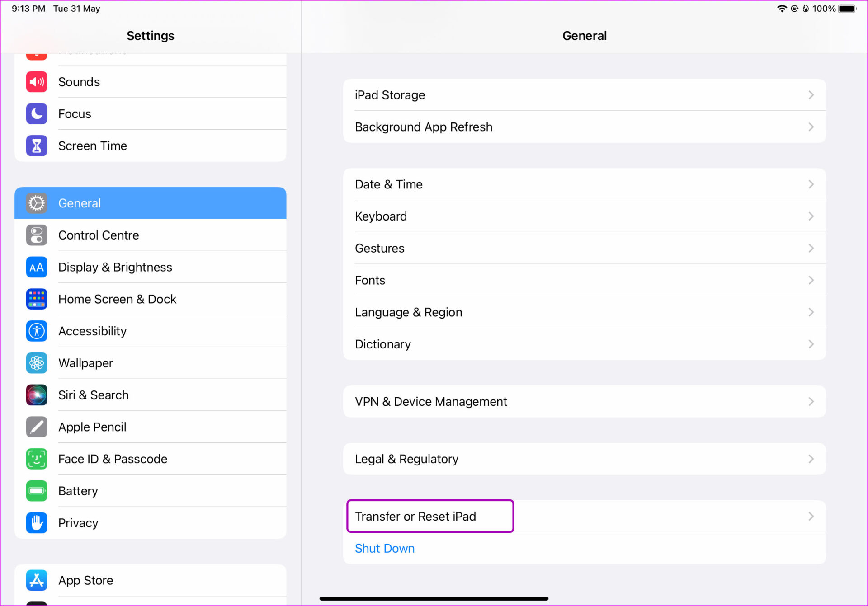
Task: Click the Shut Down link
Action: click(x=384, y=548)
